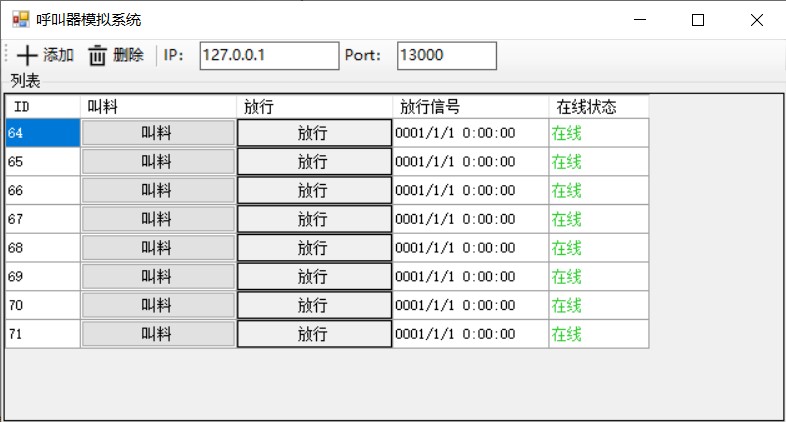786x422 pixels.
Task: Maximize the 呼叫器模拟系统 window
Action: tap(698, 20)
